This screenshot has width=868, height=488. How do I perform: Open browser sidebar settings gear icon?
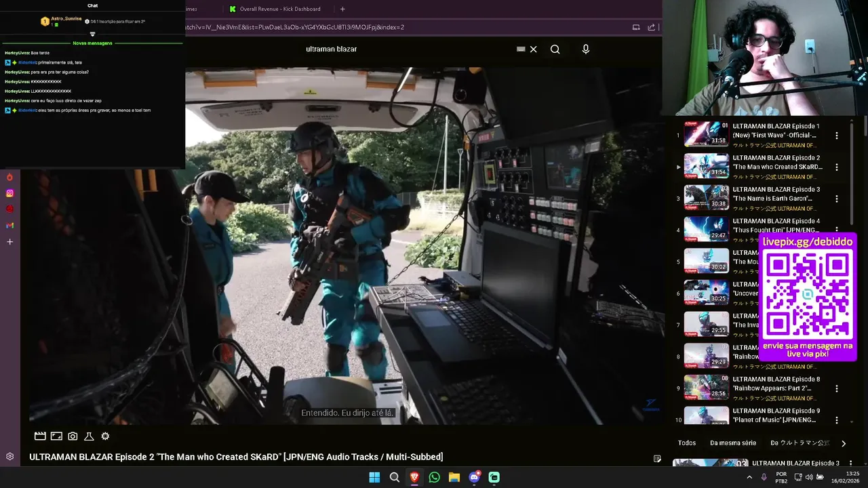click(9, 457)
